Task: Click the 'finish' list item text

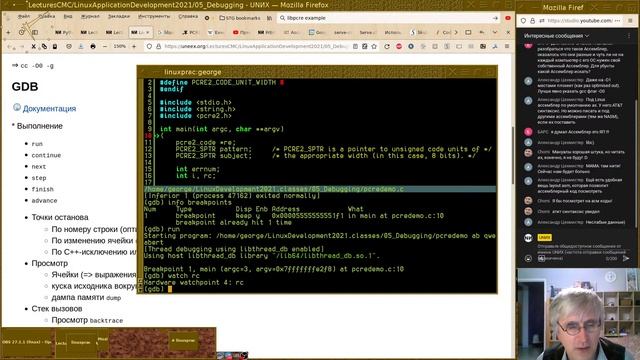Action: [x=42, y=189]
